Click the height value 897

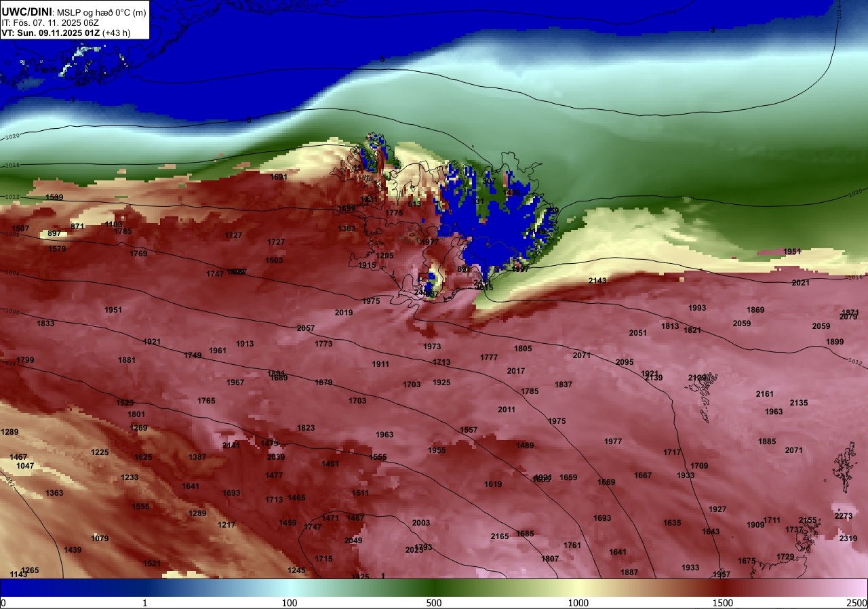(54, 234)
